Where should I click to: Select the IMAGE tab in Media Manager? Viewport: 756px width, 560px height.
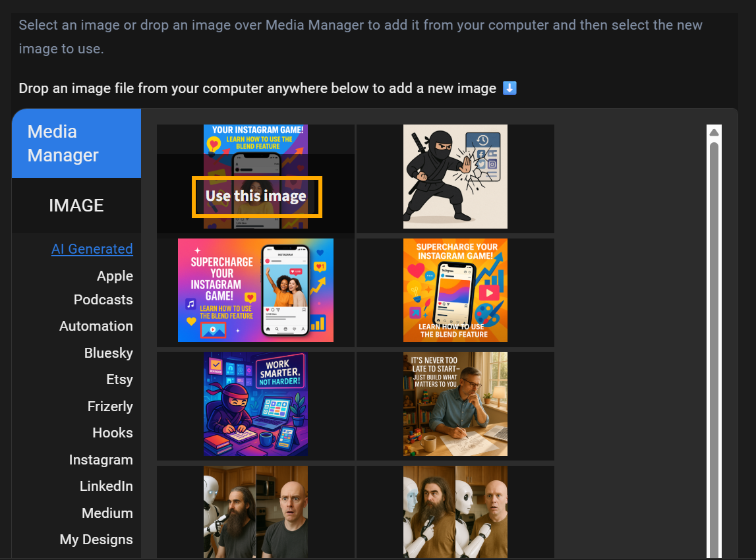[x=76, y=206]
